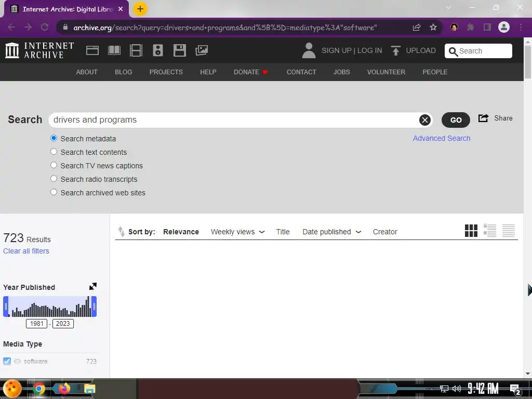Viewport: 532px width, 399px height.
Task: Switch to tile grid view
Action: [x=471, y=231]
